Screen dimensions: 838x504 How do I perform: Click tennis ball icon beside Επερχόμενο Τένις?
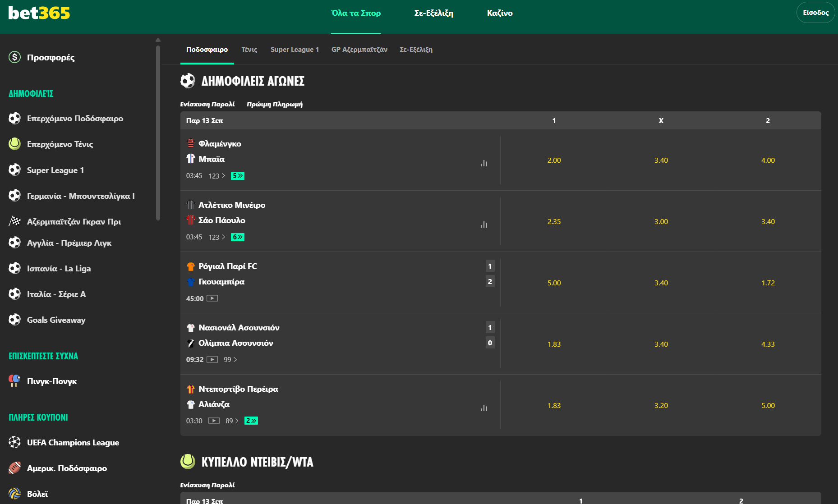coord(15,144)
